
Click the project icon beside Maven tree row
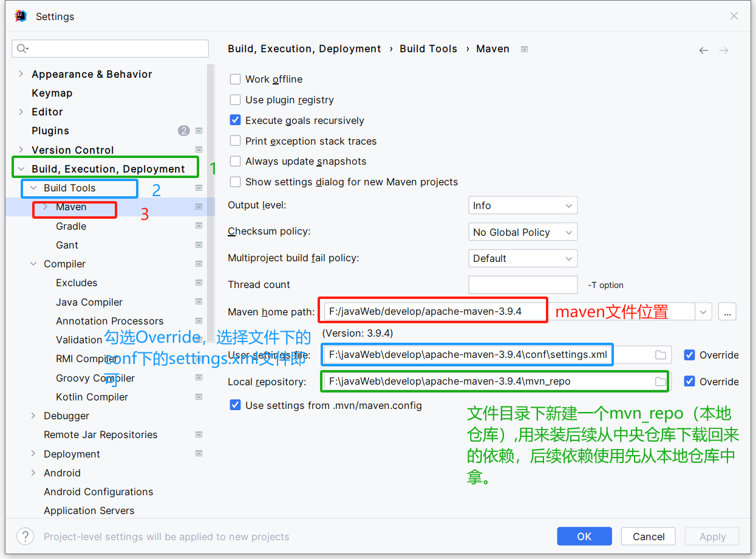(x=199, y=207)
